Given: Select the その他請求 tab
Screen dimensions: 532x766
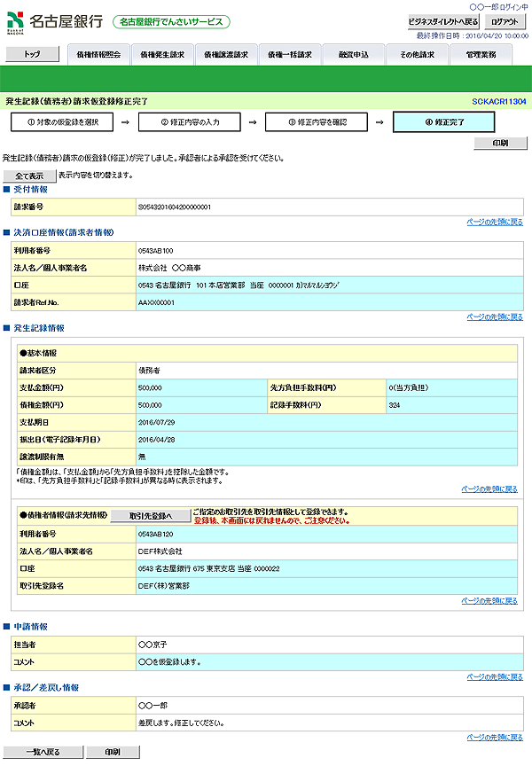Looking at the screenshot, I should [418, 55].
